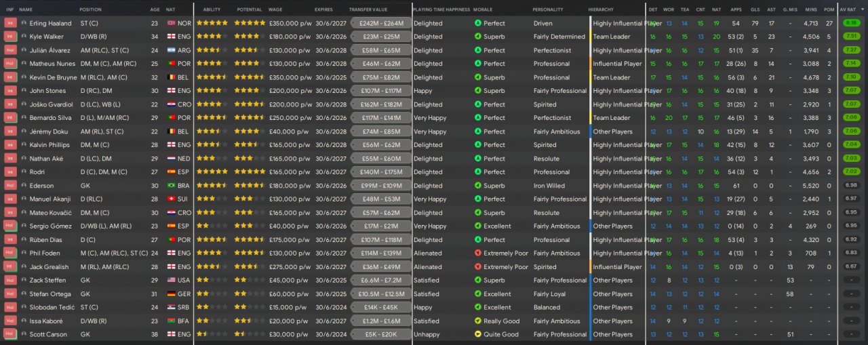Sort by the POTENTIAL column header

click(250, 9)
